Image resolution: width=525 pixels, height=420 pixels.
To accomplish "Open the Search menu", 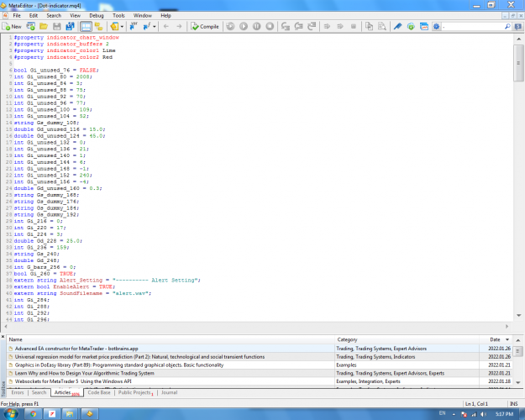I will point(54,15).
